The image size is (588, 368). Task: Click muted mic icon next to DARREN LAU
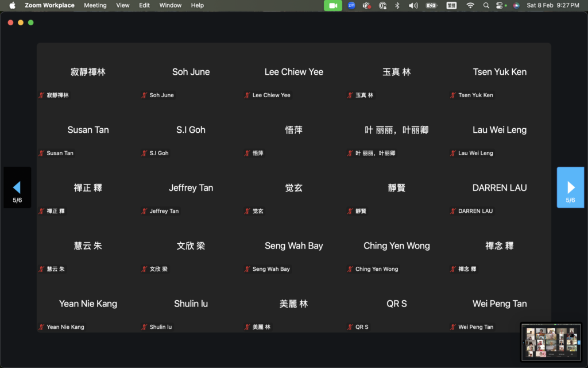coord(453,211)
